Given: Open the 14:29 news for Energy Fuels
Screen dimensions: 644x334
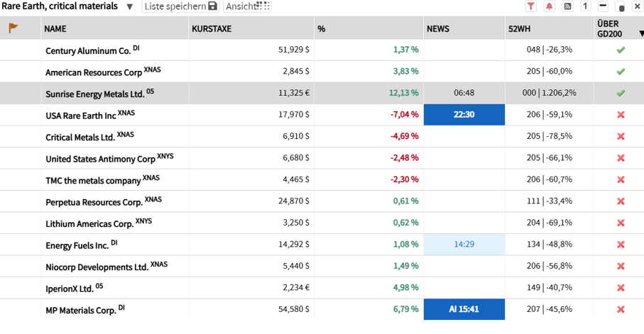Looking at the screenshot, I should (464, 245).
